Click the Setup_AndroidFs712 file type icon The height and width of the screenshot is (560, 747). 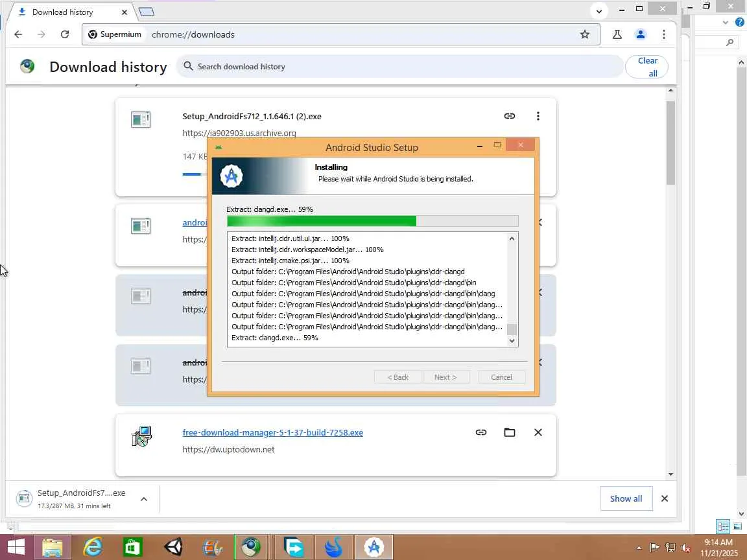(141, 119)
